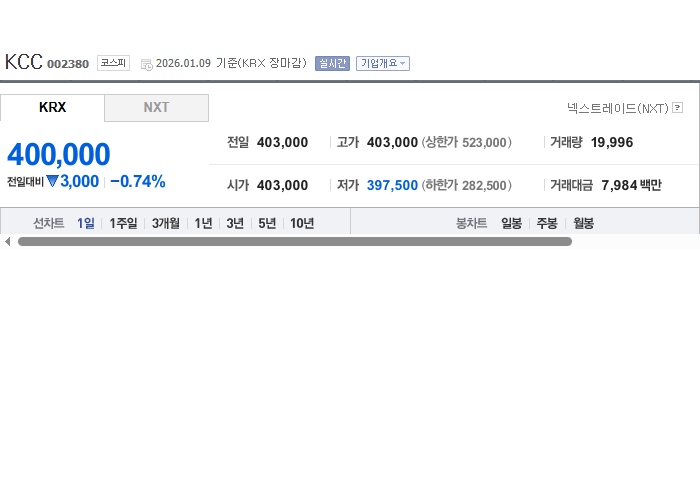Select the 1일 line chart
700x490 pixels.
tap(86, 223)
